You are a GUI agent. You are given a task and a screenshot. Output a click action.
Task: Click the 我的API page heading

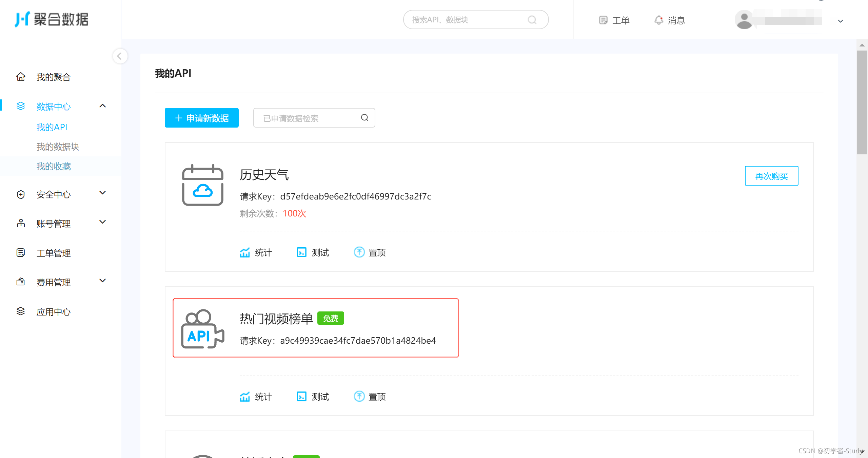pos(173,73)
